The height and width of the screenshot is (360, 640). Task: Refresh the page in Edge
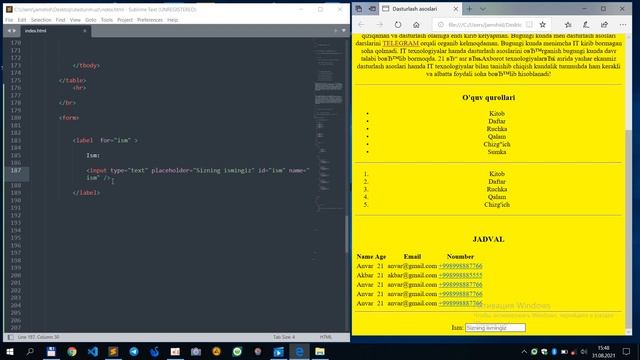point(398,24)
